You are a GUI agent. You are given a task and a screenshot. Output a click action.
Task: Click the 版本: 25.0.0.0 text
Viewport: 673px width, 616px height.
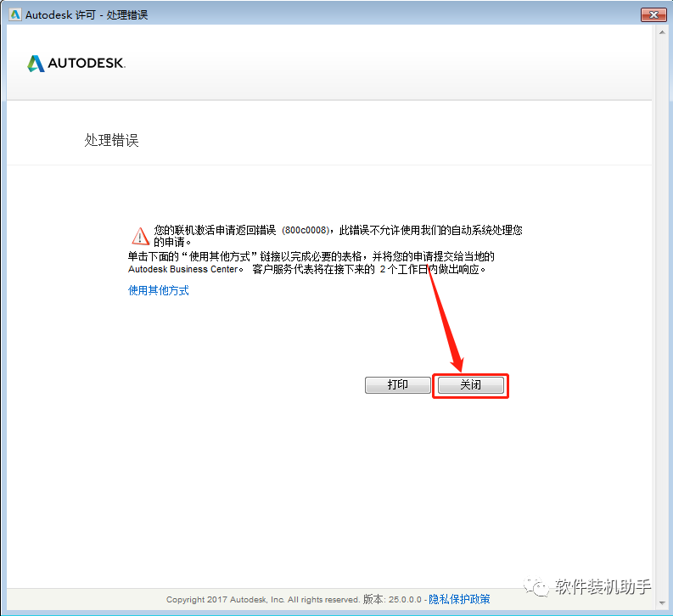point(392,599)
